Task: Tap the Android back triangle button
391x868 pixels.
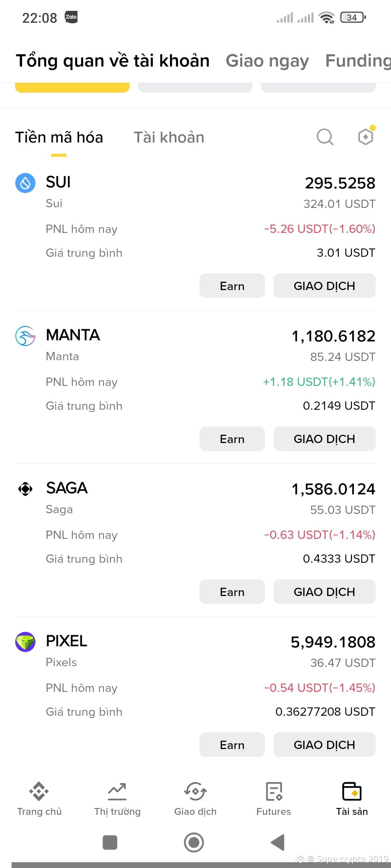Action: point(278,843)
